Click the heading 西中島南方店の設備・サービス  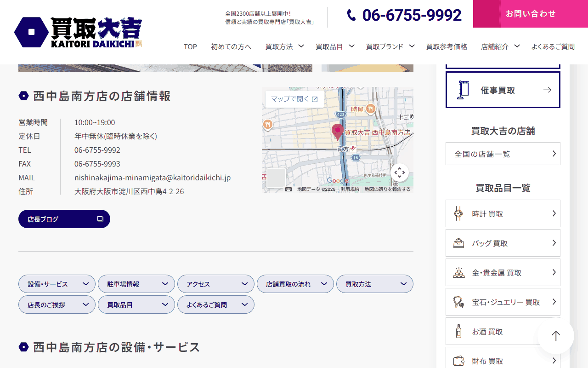pyautogui.click(x=116, y=347)
